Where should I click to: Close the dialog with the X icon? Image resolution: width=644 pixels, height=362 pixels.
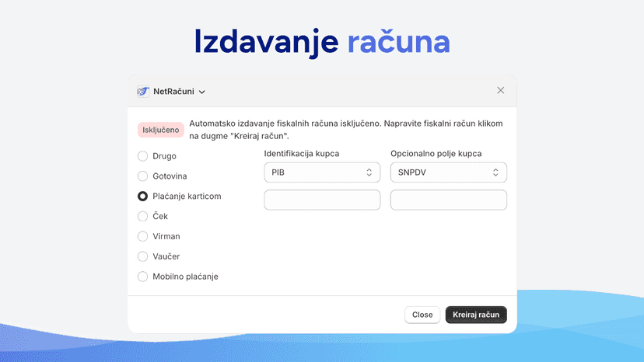500,90
